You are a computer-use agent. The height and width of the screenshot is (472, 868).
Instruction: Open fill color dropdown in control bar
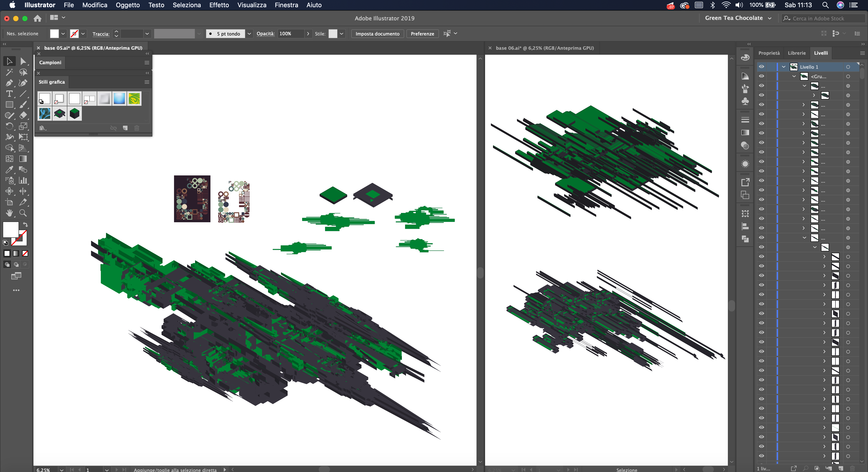pyautogui.click(x=63, y=34)
